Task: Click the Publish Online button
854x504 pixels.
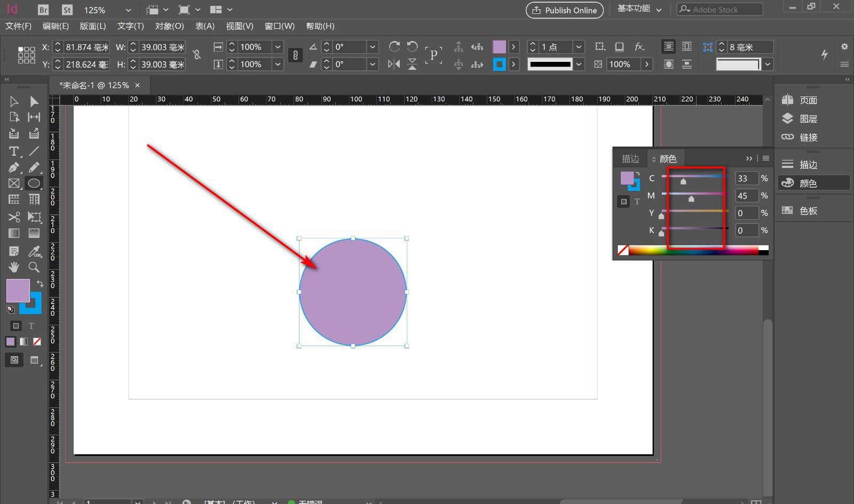Action: pyautogui.click(x=564, y=10)
